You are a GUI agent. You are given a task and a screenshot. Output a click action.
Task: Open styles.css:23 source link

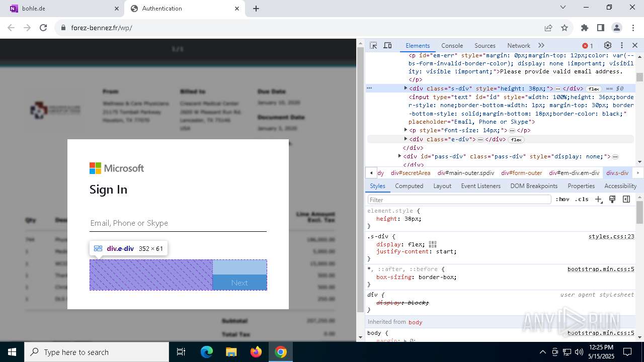[611, 236]
